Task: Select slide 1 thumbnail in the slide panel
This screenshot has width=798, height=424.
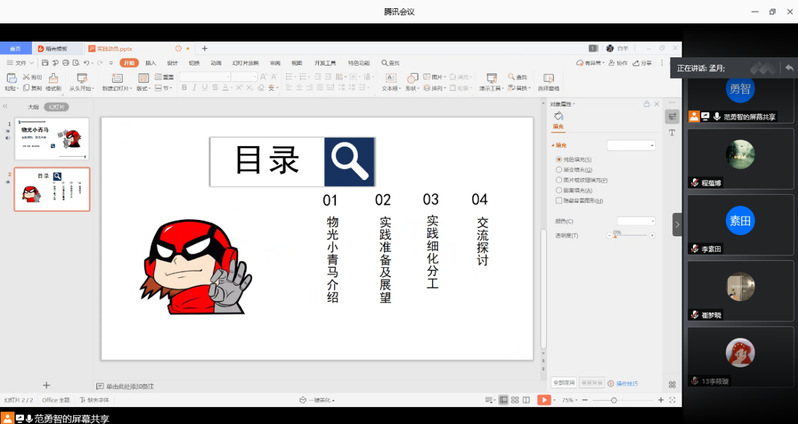Action: click(x=53, y=139)
